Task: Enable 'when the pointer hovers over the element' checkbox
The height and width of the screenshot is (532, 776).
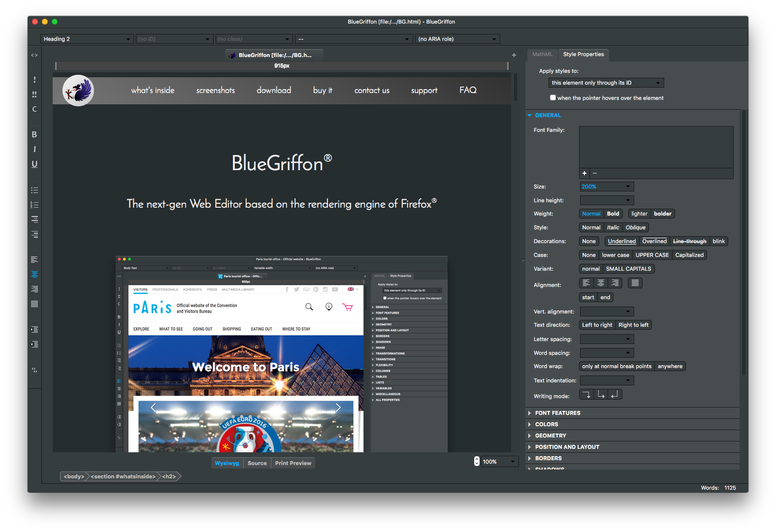Action: pos(553,97)
